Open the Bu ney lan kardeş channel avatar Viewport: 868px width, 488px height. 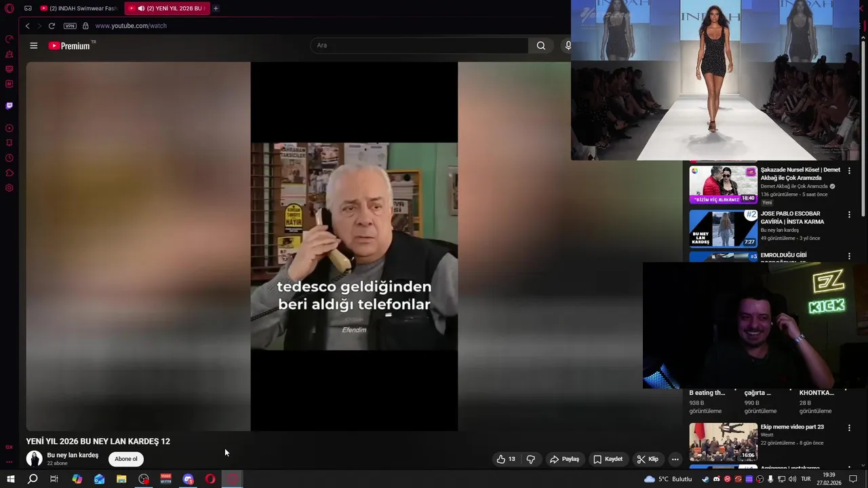(x=34, y=459)
